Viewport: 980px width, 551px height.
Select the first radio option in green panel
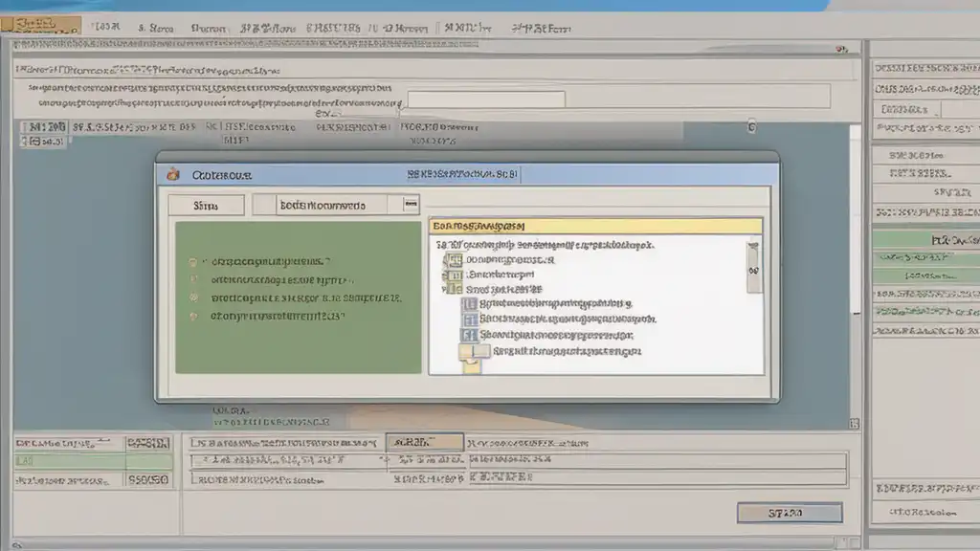193,262
